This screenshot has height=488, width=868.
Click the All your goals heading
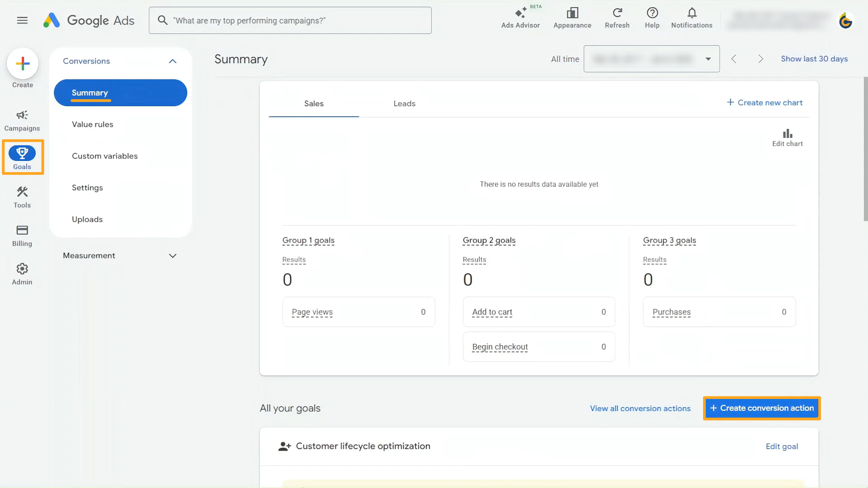tap(290, 408)
